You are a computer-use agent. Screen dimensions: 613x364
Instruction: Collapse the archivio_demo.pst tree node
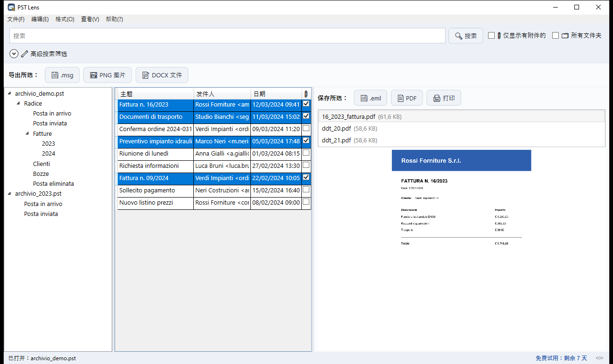click(x=9, y=93)
